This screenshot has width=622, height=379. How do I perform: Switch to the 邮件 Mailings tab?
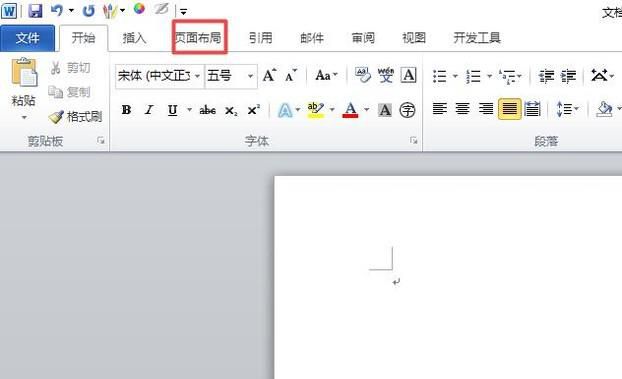click(x=312, y=38)
